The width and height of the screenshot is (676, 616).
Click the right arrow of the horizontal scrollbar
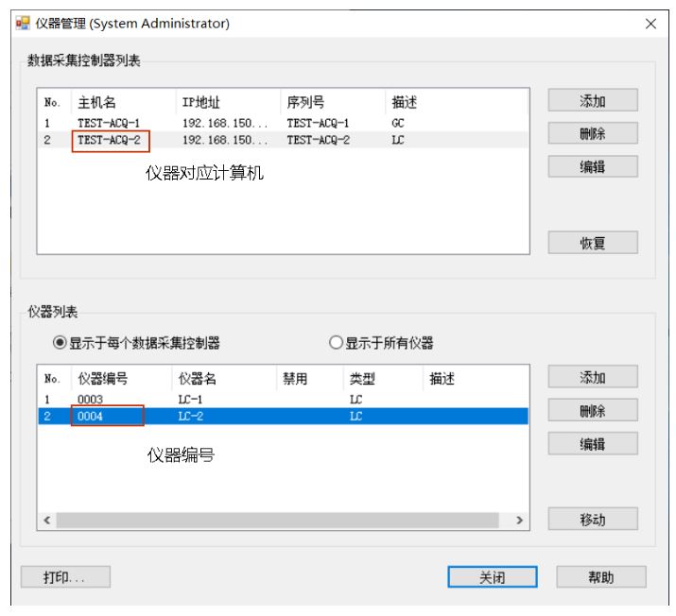pos(518,521)
